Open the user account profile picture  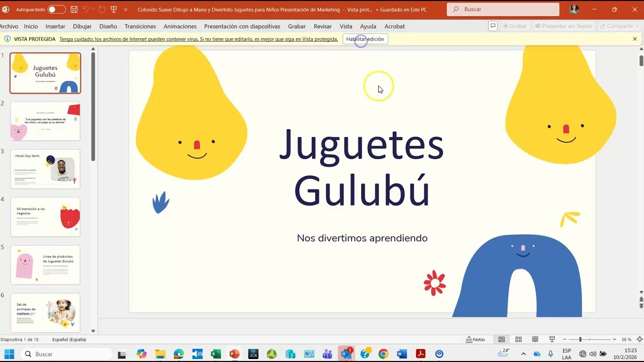[574, 10]
